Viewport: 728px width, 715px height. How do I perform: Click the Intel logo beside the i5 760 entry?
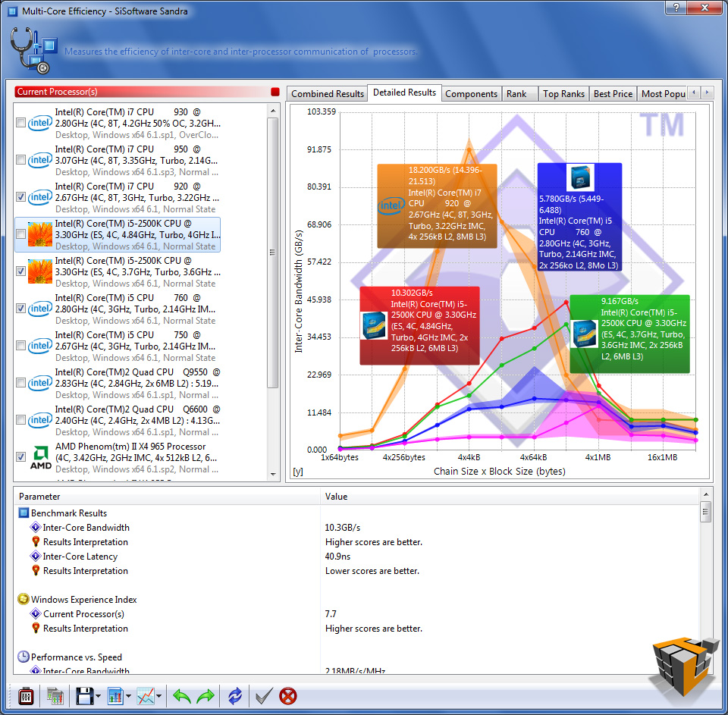pyautogui.click(x=40, y=309)
